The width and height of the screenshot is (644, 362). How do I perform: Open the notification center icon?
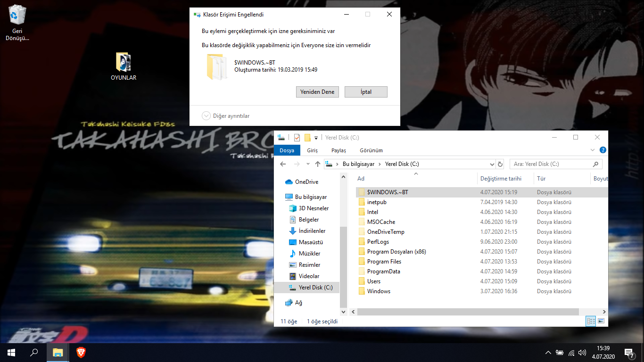[x=629, y=353]
